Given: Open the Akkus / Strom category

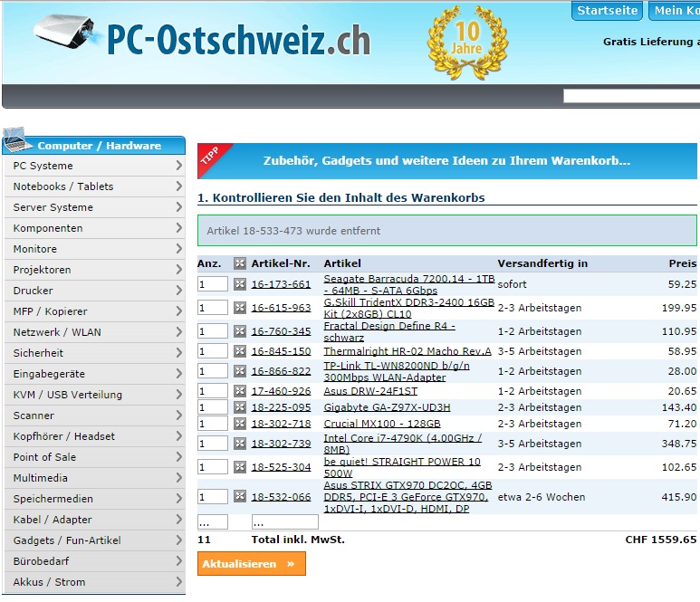Looking at the screenshot, I should [95, 582].
